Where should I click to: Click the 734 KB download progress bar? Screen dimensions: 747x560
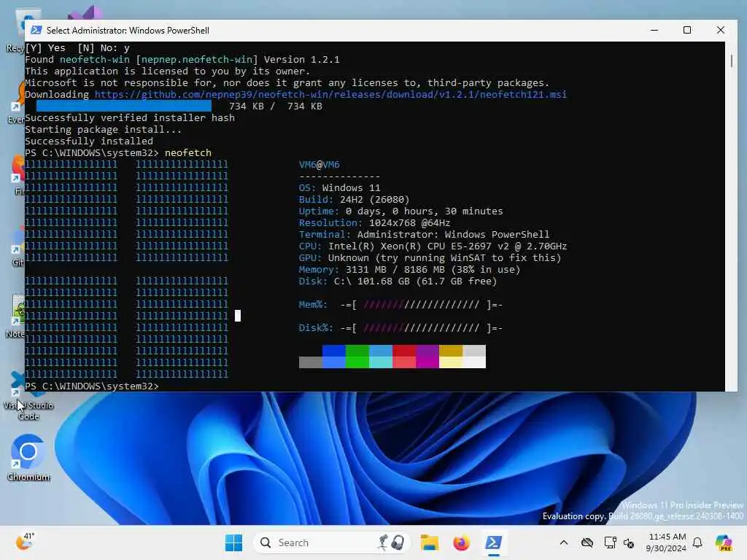pyautogui.click(x=124, y=106)
